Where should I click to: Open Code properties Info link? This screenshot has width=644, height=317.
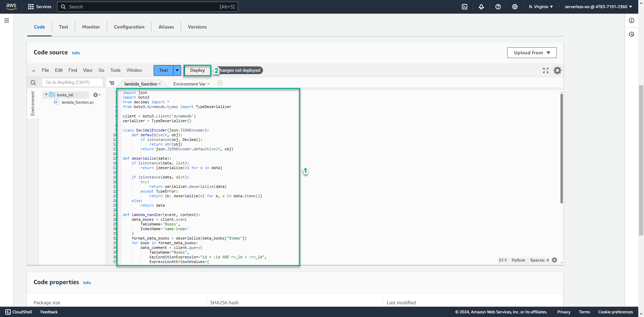click(x=87, y=283)
